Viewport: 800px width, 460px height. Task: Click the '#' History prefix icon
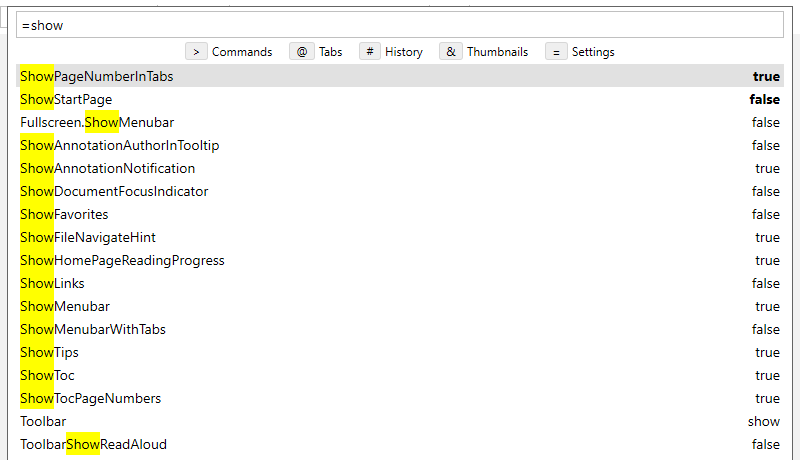370,52
